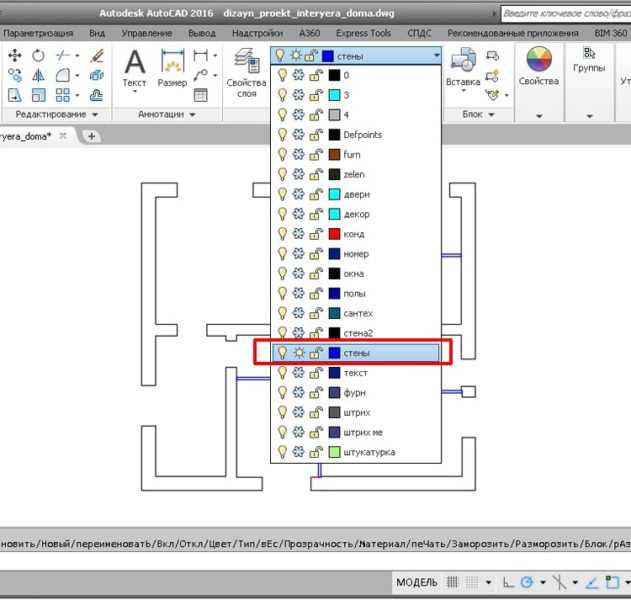
Task: Select the Copy tool icon
Action: [15, 75]
